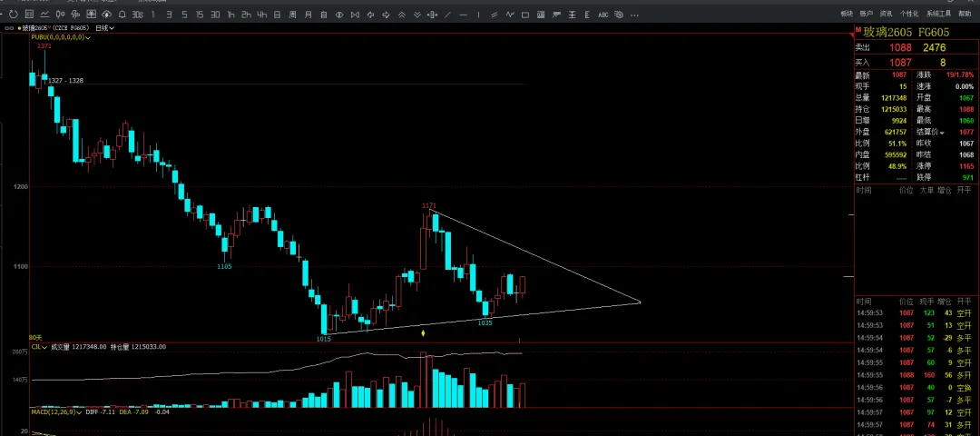Switch to the time-sharing line chart icon

tap(45, 14)
